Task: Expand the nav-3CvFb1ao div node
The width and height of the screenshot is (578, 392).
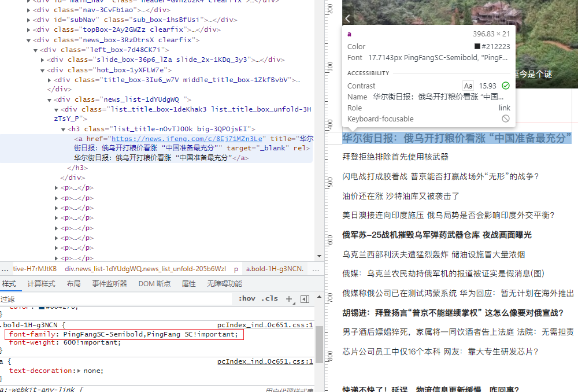Action: click(28, 10)
